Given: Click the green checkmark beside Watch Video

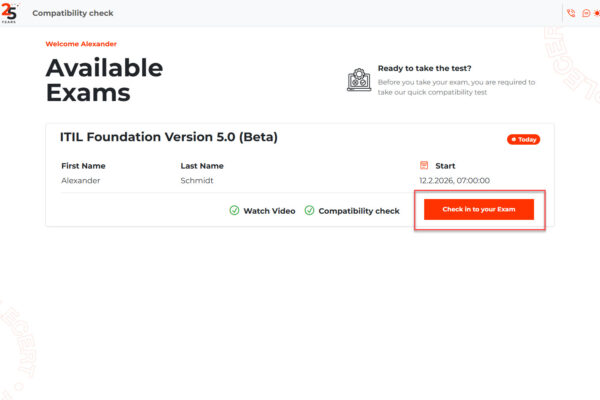Looking at the screenshot, I should (x=234, y=210).
